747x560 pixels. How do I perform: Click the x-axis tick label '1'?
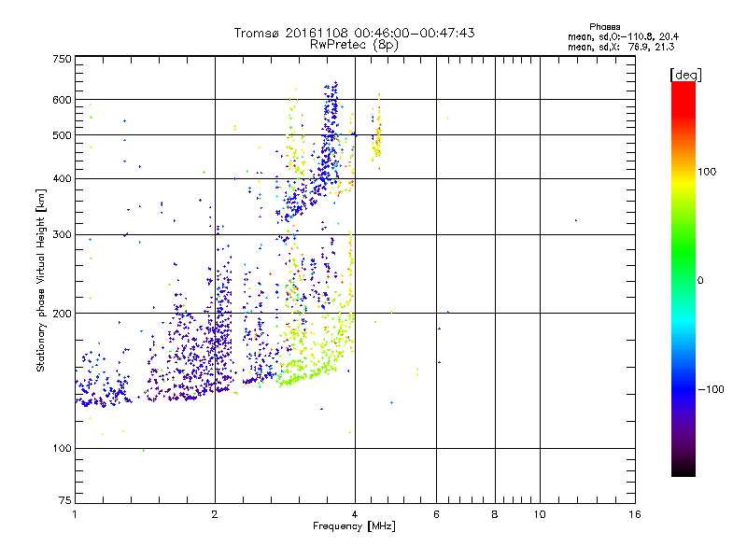tap(75, 514)
